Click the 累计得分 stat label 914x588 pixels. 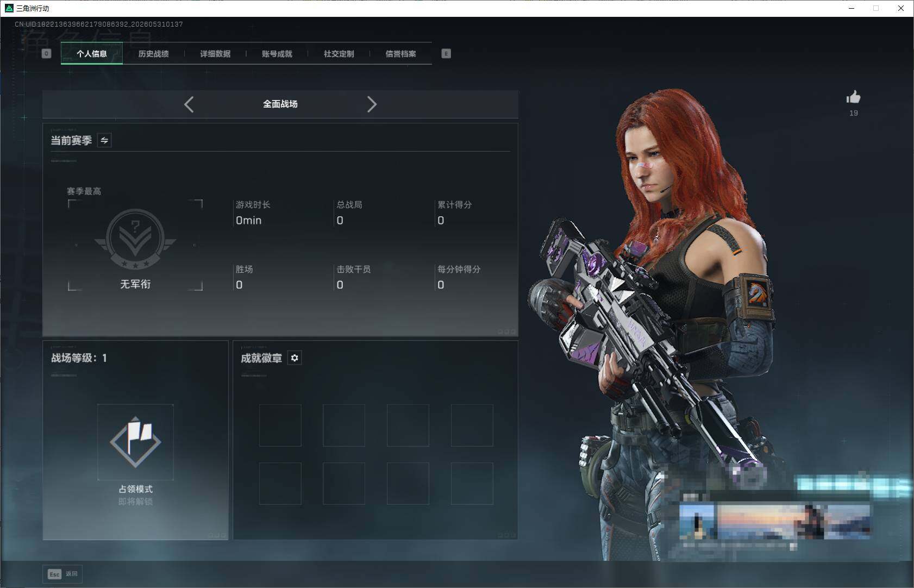point(455,205)
